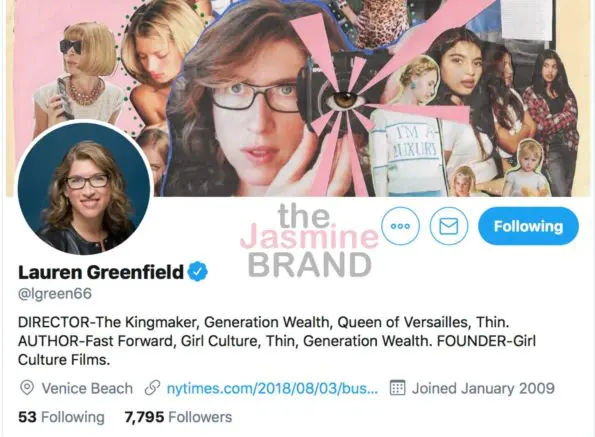Click the Culture Films. bio line

(x=64, y=359)
